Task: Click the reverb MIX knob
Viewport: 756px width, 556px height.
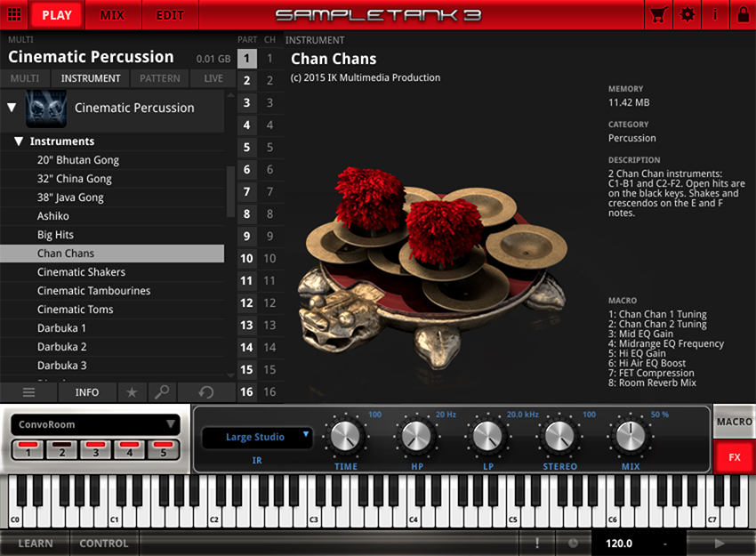Action: (630, 437)
